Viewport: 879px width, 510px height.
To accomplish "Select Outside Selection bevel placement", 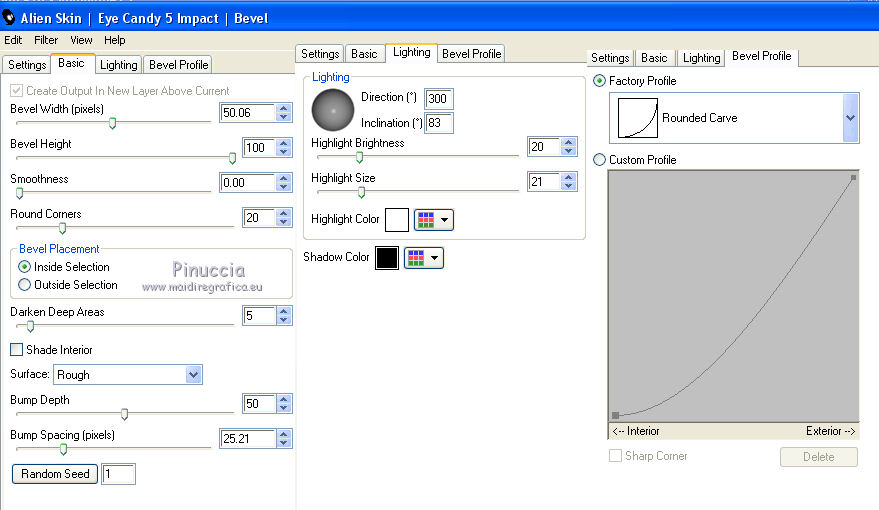I will coord(24,285).
